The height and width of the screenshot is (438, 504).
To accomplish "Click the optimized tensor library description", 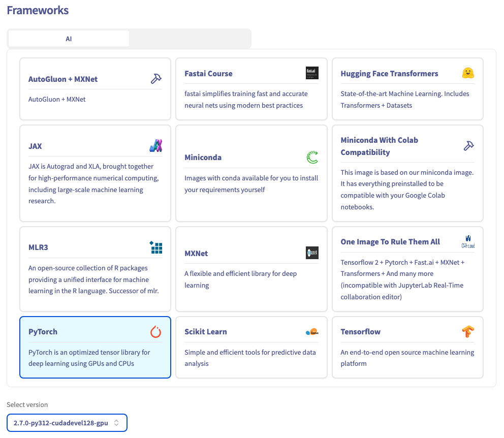I will (89, 358).
